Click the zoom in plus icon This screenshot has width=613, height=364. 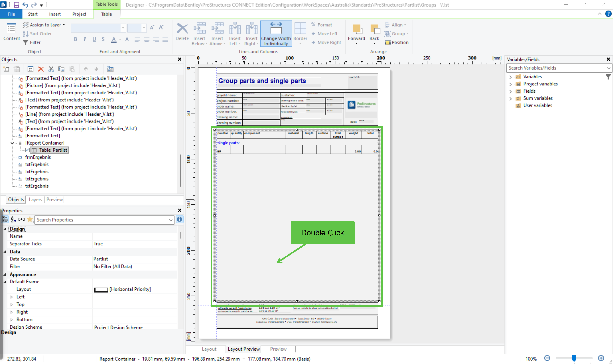601,358
